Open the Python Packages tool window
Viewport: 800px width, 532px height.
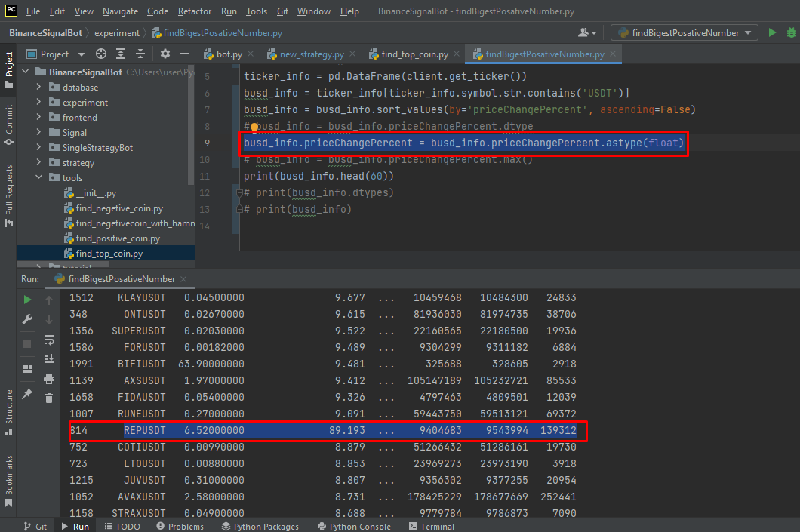(260, 527)
